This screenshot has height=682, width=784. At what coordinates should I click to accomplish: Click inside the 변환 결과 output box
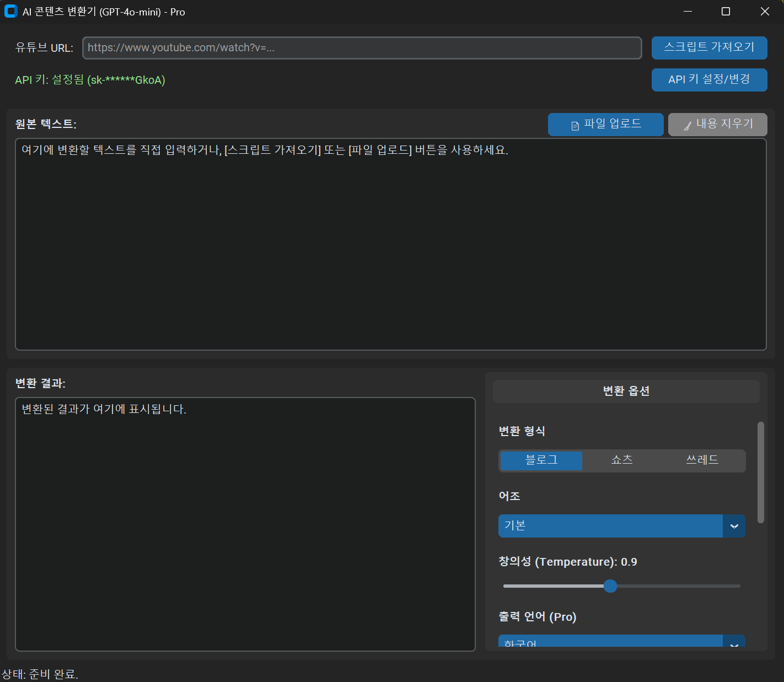[x=245, y=524]
